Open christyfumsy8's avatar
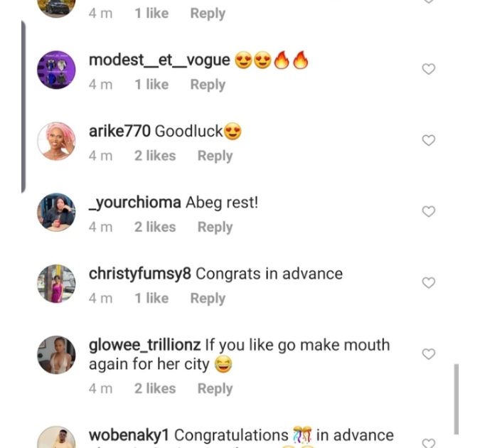The image size is (480, 448). click(56, 283)
